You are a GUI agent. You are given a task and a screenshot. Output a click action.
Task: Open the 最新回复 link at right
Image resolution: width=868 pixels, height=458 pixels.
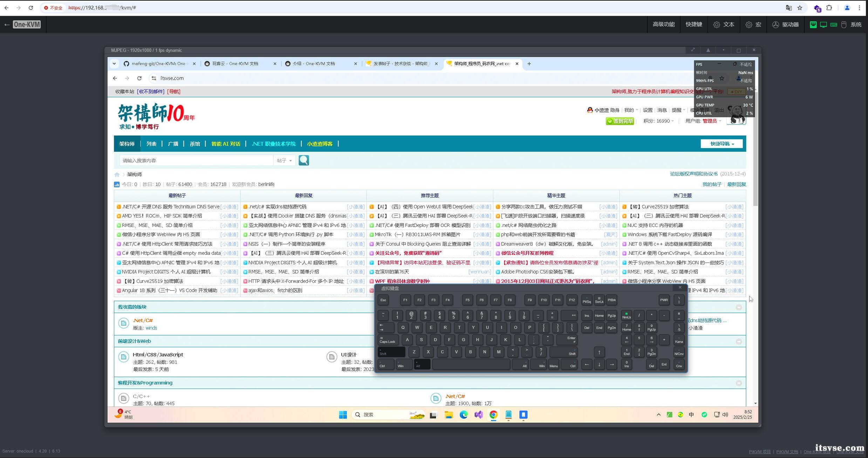(x=737, y=184)
